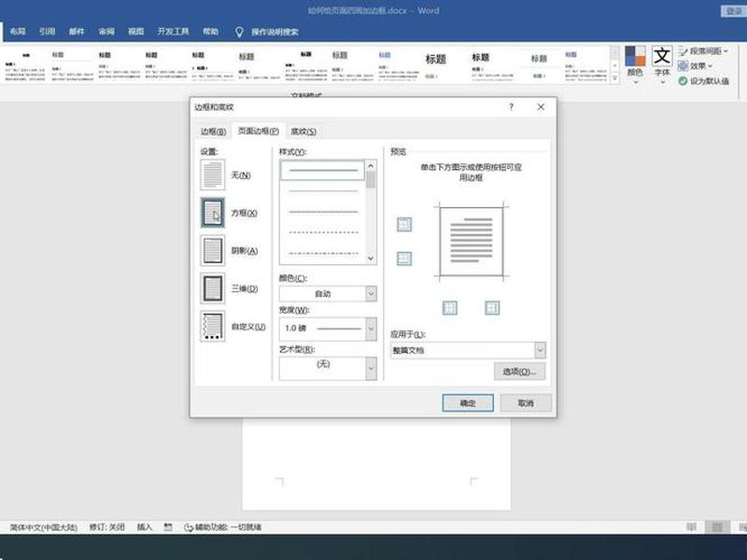The height and width of the screenshot is (560, 747).
Task: Toggle the right border button below preview
Action: tap(492, 308)
